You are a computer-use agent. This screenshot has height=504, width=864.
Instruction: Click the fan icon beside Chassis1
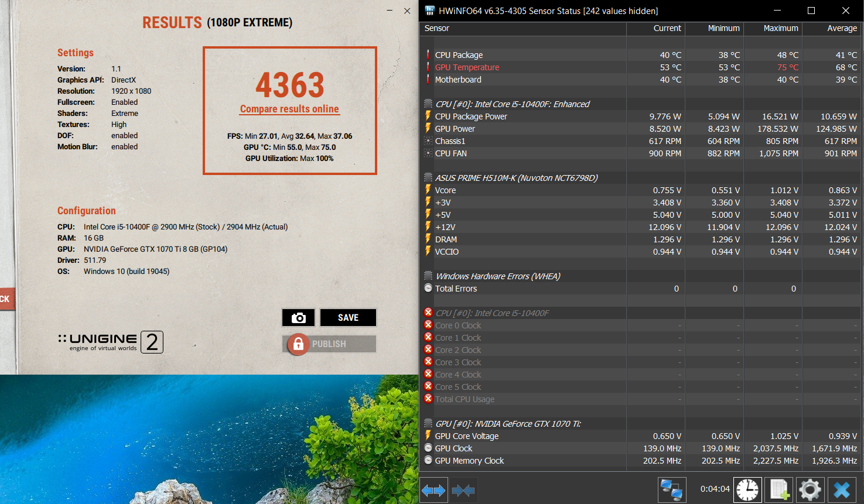tap(428, 141)
